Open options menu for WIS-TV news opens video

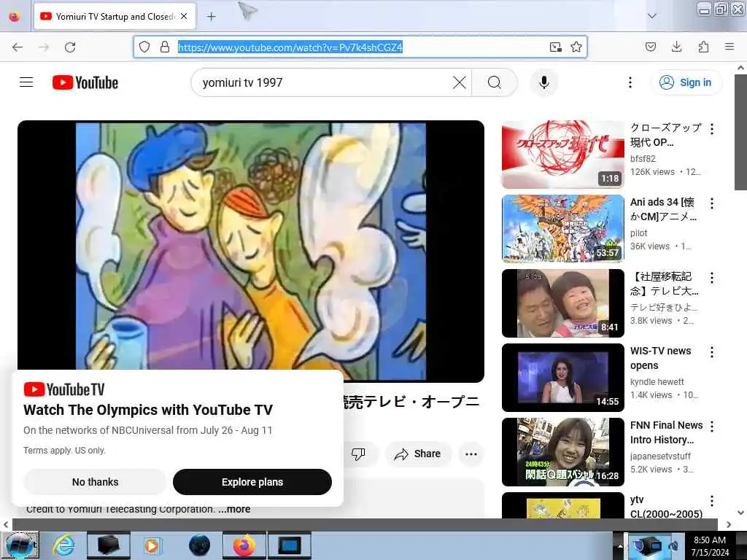[712, 352]
